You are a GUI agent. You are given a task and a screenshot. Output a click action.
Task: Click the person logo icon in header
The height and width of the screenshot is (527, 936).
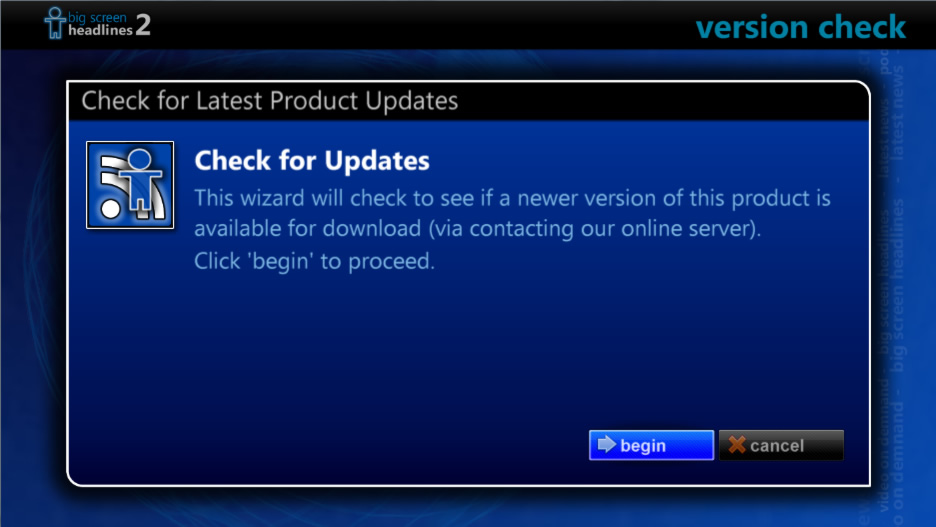54,23
